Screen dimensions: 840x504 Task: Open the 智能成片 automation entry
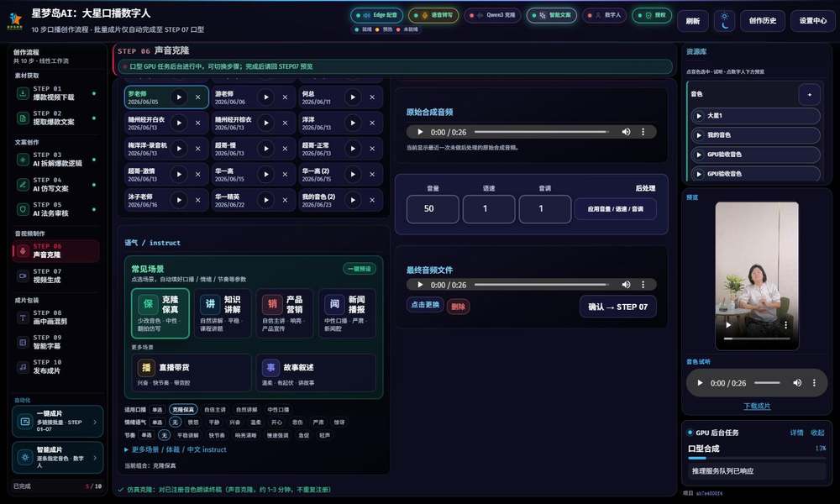tap(57, 458)
